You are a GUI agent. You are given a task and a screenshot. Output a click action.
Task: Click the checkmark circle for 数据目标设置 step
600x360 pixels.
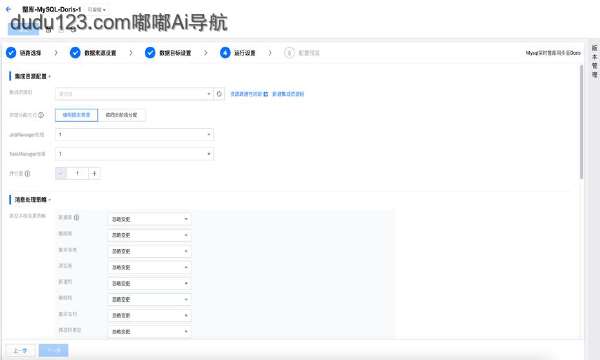pyautogui.click(x=150, y=53)
